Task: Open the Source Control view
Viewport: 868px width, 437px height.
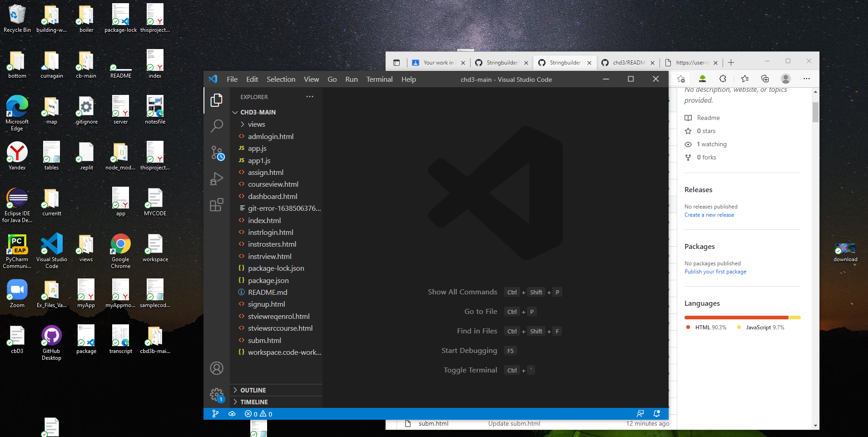Action: pos(217,153)
